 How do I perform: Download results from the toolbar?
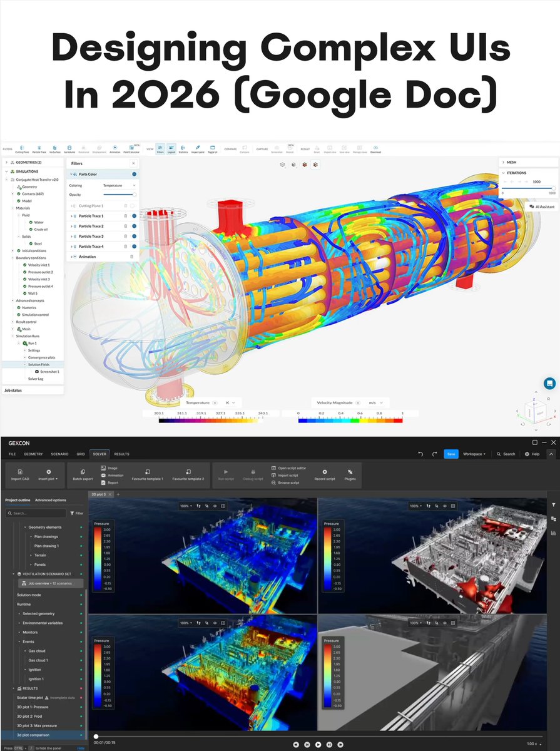click(375, 150)
